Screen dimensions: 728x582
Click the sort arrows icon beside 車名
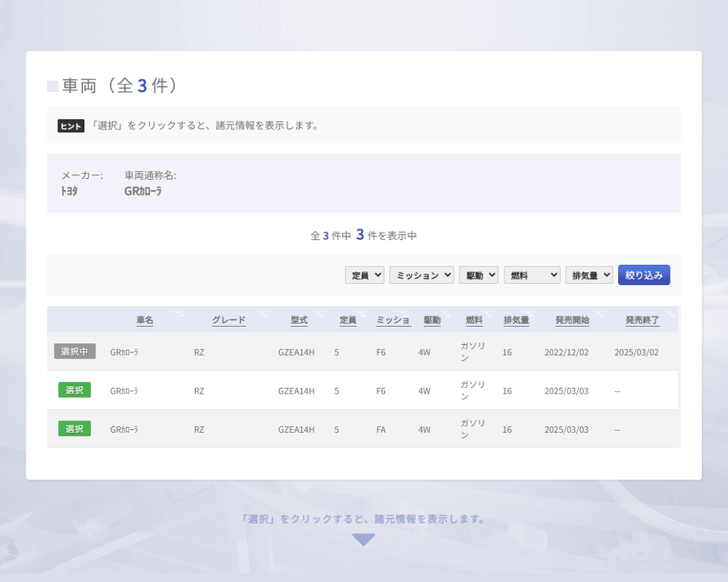click(x=180, y=314)
